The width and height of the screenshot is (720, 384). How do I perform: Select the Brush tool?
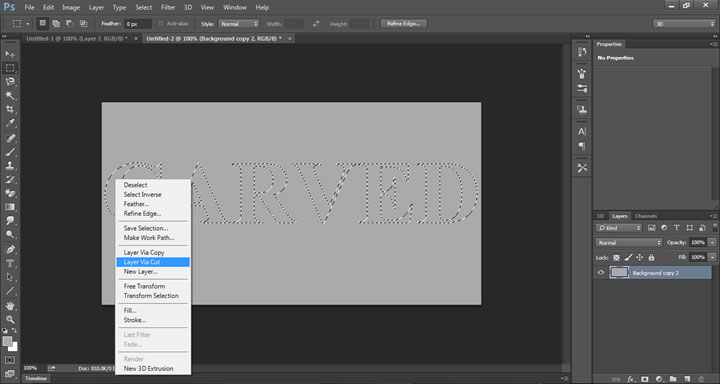tap(10, 152)
